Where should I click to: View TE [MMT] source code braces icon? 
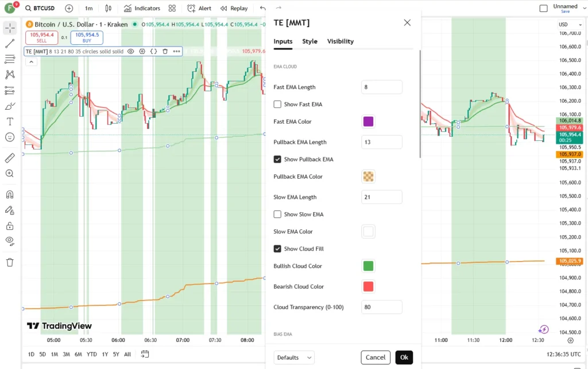(154, 51)
